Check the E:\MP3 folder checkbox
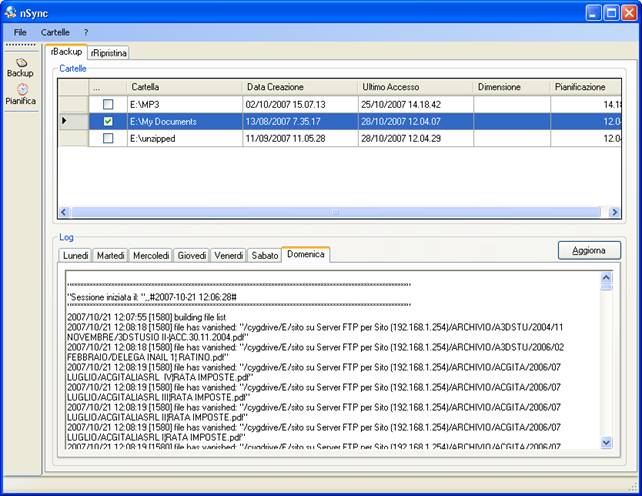 [108, 104]
